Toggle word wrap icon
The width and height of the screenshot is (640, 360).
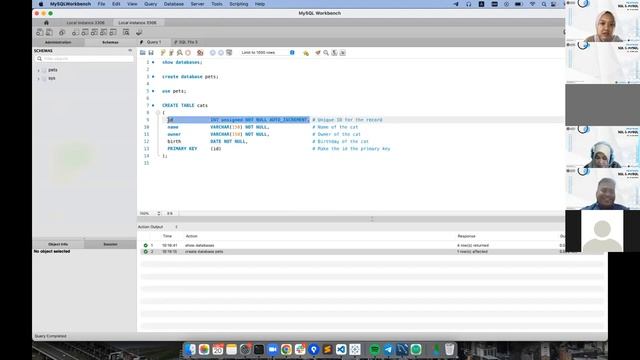click(342, 53)
